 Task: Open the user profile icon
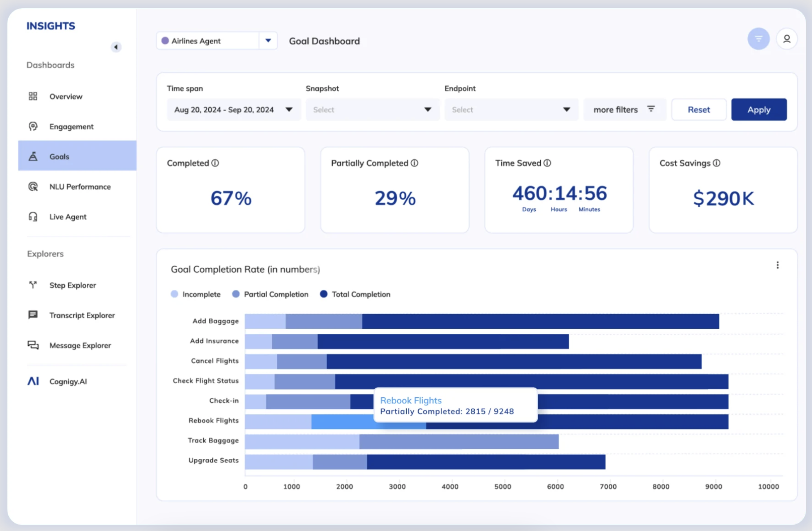(x=787, y=39)
